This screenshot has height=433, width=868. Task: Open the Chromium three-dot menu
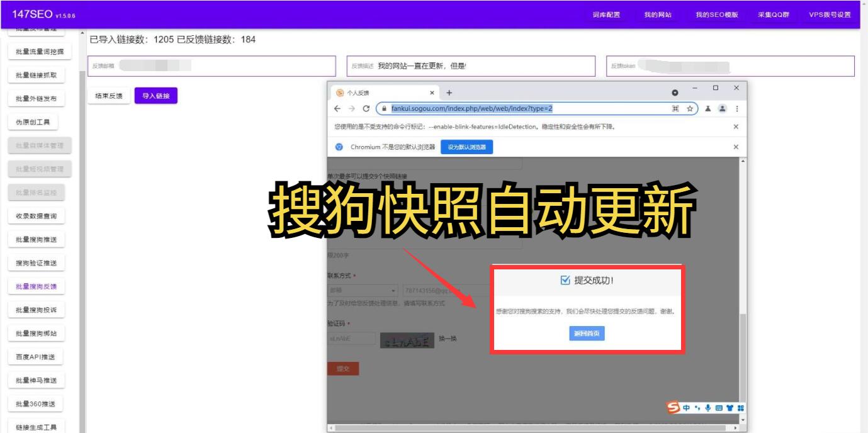[736, 108]
